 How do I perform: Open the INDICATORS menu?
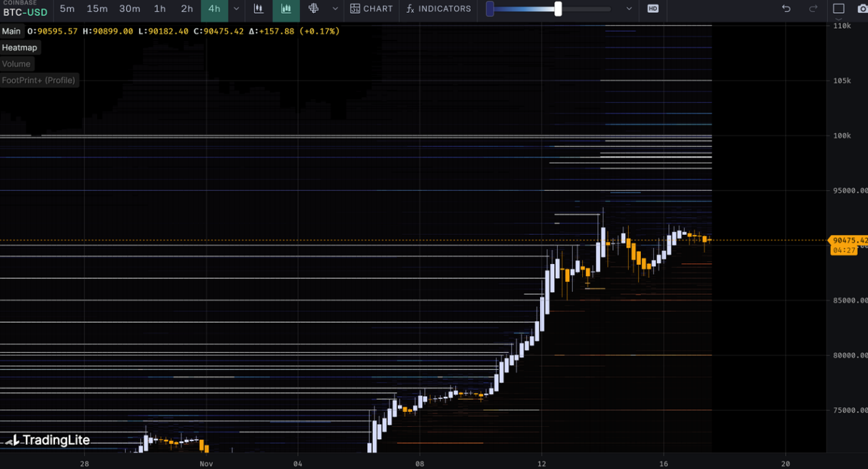click(439, 9)
